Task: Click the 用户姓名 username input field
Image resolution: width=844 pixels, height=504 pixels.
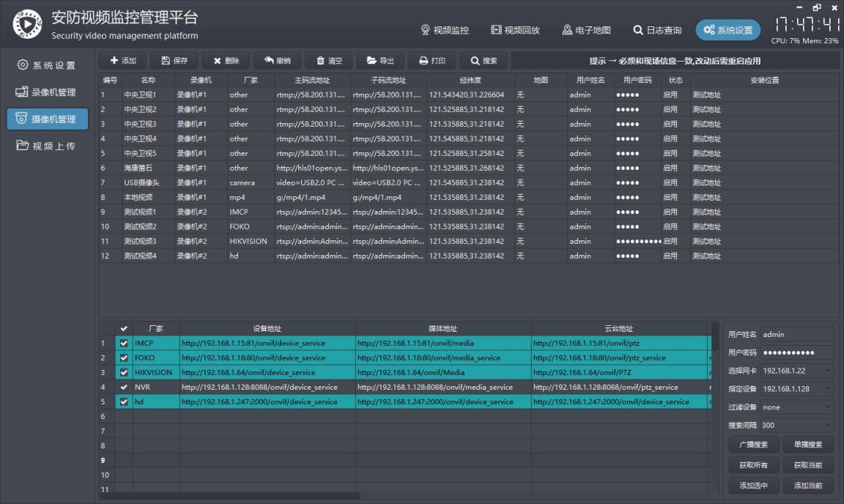Action: click(x=796, y=334)
